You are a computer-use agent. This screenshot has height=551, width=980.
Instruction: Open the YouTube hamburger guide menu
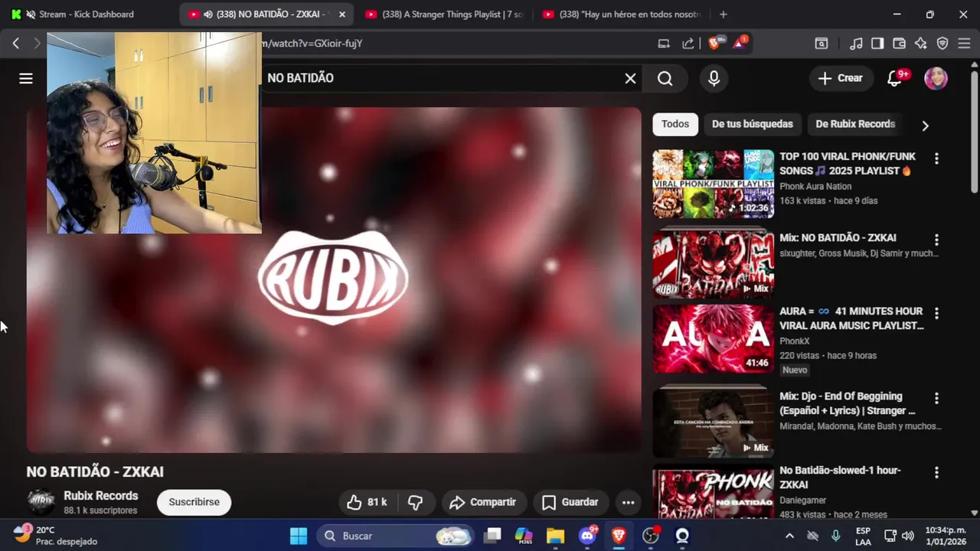[26, 78]
